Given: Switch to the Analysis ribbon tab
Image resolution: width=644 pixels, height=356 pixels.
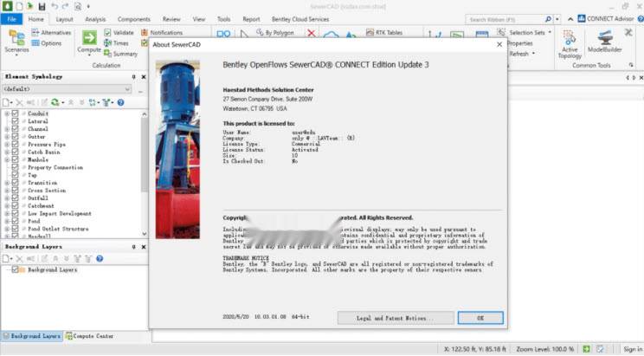Looking at the screenshot, I should click(95, 19).
